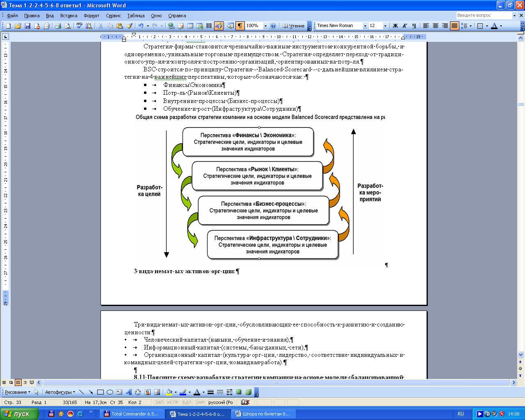525x420 pixels.
Task: Align text to the right
Action: pos(445,26)
